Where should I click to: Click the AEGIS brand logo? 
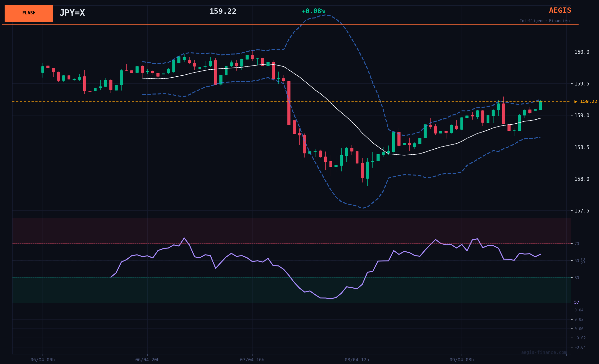tap(560, 11)
